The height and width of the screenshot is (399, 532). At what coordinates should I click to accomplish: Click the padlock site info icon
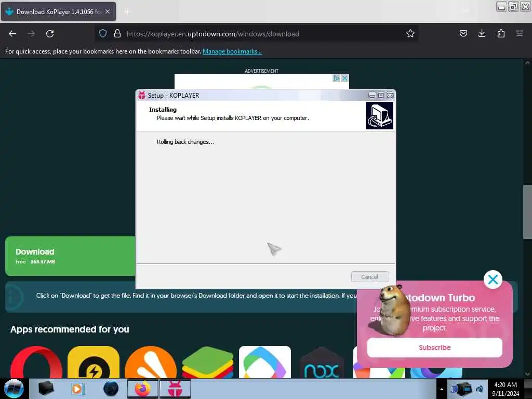pyautogui.click(x=117, y=33)
